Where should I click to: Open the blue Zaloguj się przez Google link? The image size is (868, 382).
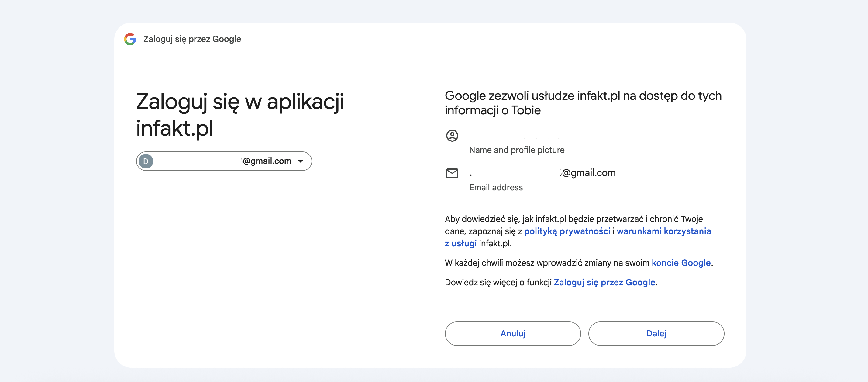tap(604, 283)
